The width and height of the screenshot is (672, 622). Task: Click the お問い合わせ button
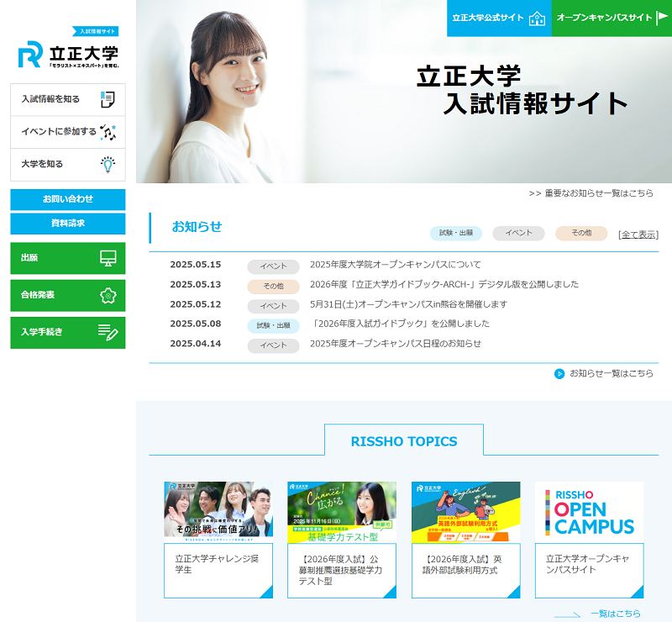[x=68, y=199]
